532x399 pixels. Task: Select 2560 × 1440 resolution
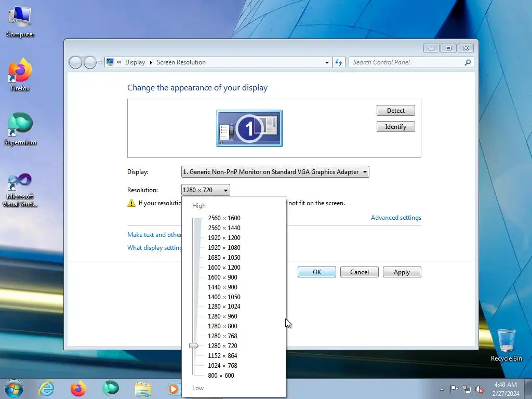[x=224, y=228]
